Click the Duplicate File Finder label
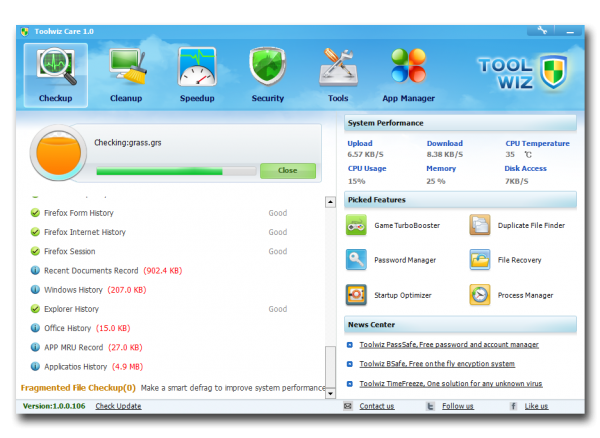Screen dimensions: 600x438 pos(531,226)
